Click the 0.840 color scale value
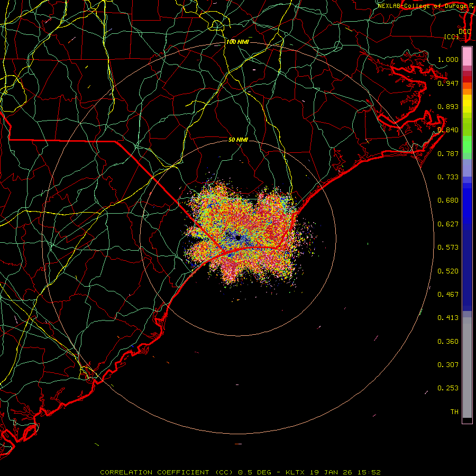This screenshot has height=476, width=476. (x=448, y=130)
